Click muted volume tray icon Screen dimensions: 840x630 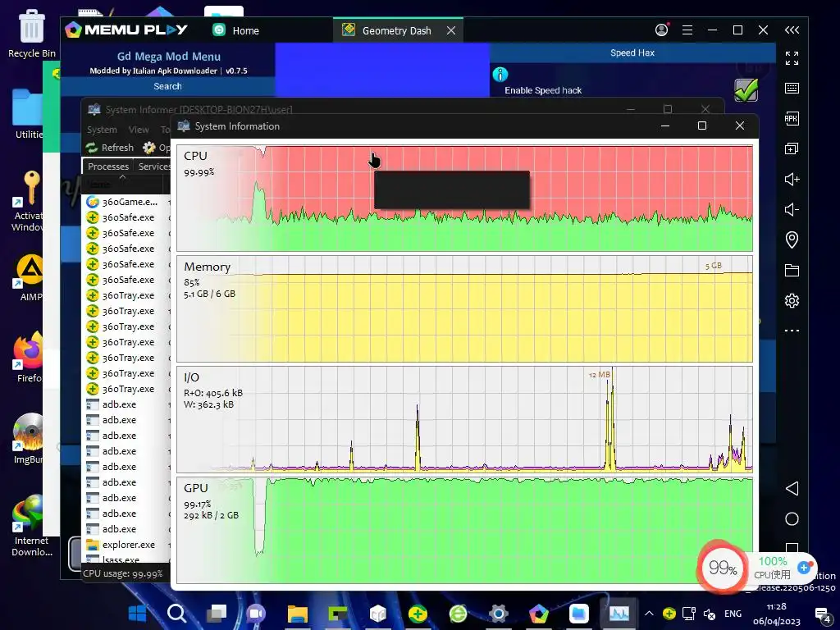710,614
